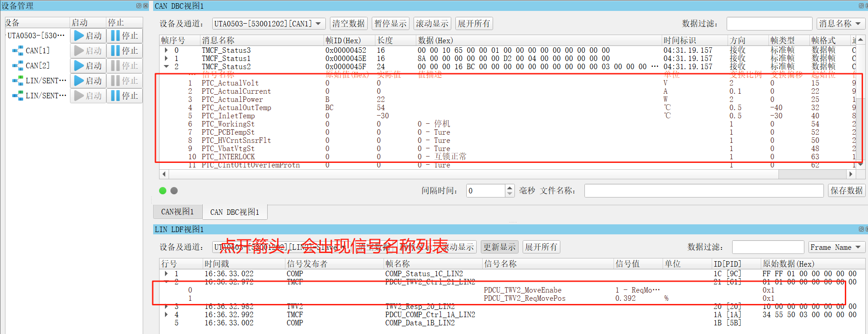Toggle 暂停显示 pause display button
The width and height of the screenshot is (868, 334).
[x=390, y=24]
